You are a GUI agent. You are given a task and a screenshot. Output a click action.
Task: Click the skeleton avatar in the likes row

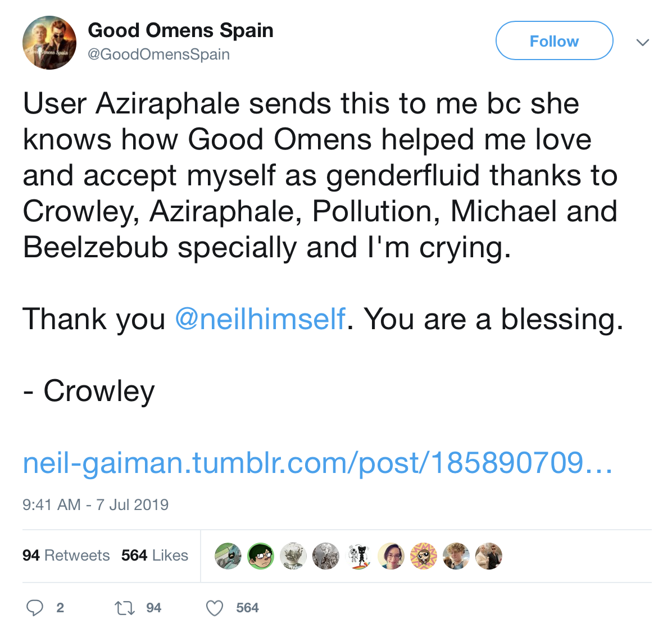coord(358,556)
